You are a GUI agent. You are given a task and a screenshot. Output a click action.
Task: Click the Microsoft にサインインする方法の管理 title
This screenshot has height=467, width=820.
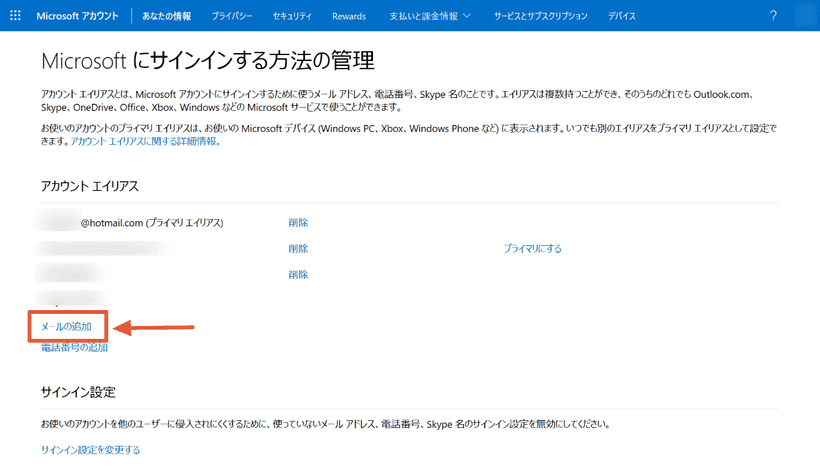(208, 61)
